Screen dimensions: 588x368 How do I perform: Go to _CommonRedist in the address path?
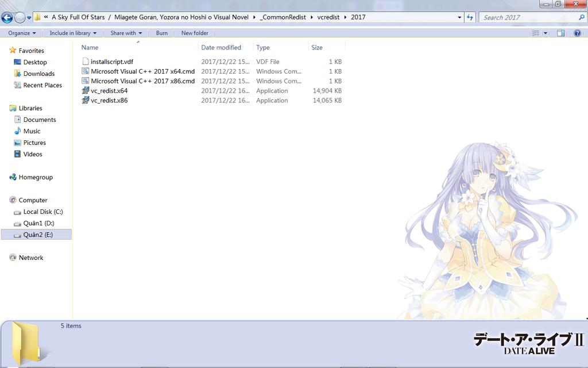[x=283, y=17]
